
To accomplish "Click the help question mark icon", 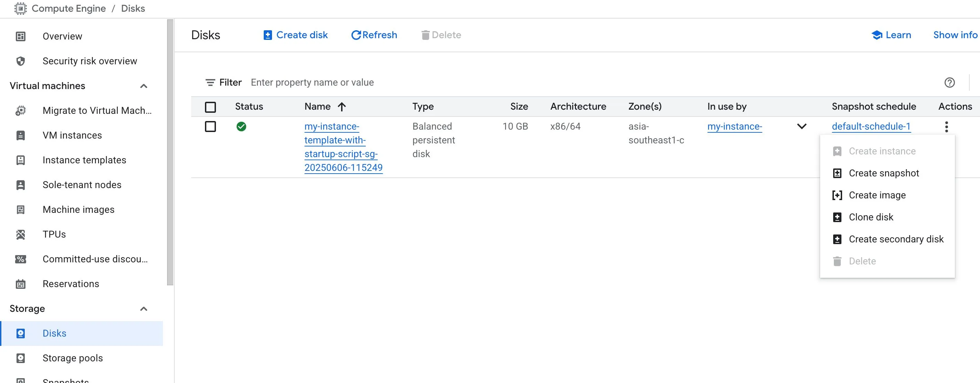I will (949, 83).
